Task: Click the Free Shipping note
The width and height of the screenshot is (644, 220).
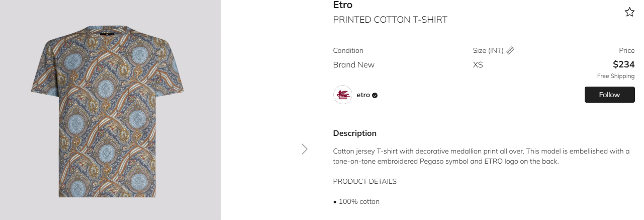Action: (616, 76)
